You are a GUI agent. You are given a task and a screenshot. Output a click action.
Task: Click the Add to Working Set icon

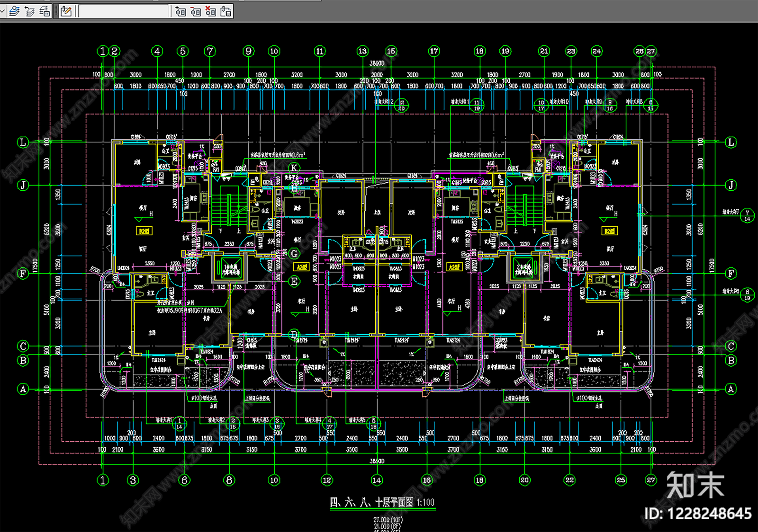click(180, 11)
